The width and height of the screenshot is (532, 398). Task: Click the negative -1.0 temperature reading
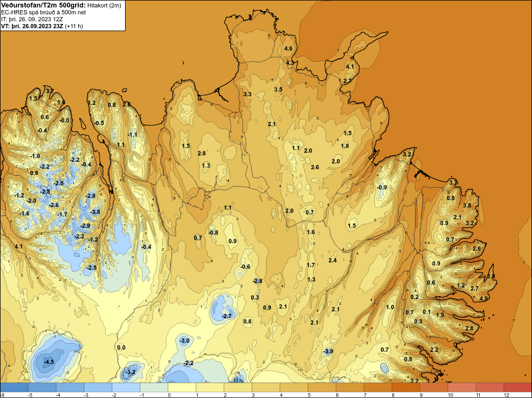[35, 156]
